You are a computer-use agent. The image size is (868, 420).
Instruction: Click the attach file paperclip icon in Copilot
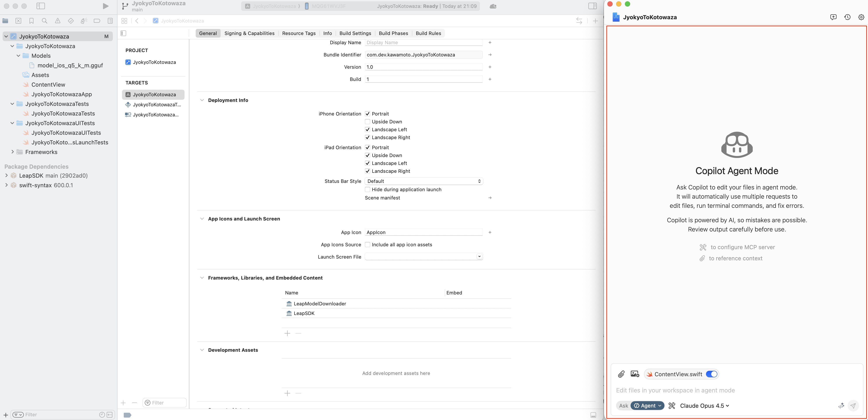click(x=621, y=374)
